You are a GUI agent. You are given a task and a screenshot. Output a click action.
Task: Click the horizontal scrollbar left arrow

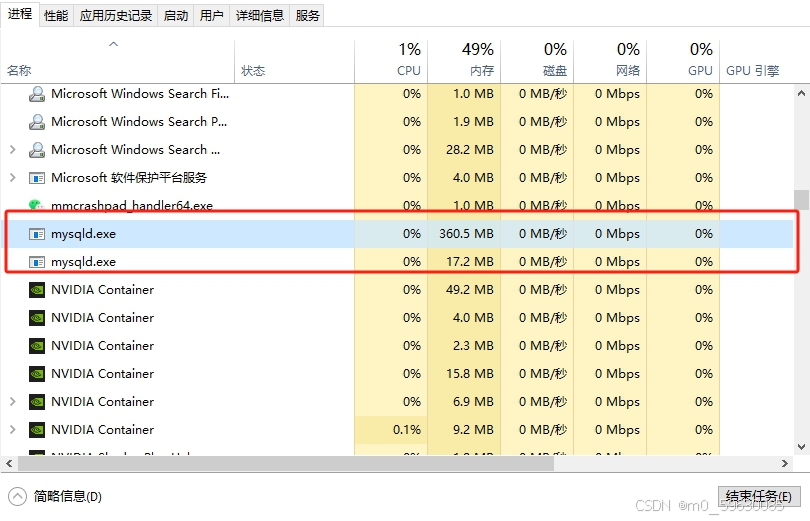click(x=9, y=464)
